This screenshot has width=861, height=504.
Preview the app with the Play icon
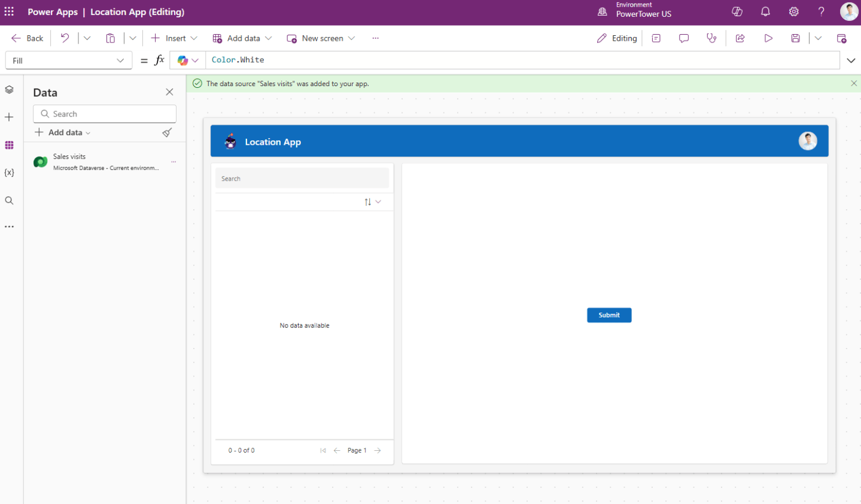tap(768, 38)
